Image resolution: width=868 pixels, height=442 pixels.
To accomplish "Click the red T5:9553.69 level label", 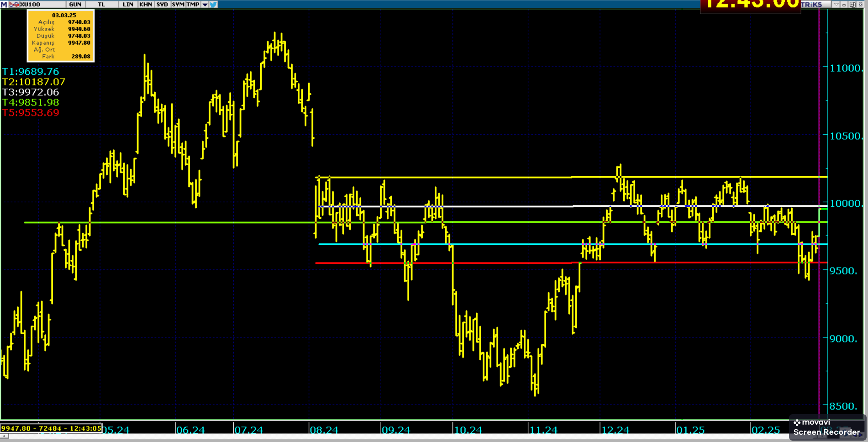I will (31, 113).
